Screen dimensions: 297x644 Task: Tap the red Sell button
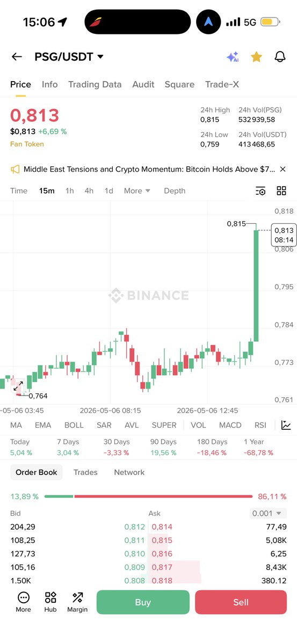(x=241, y=602)
